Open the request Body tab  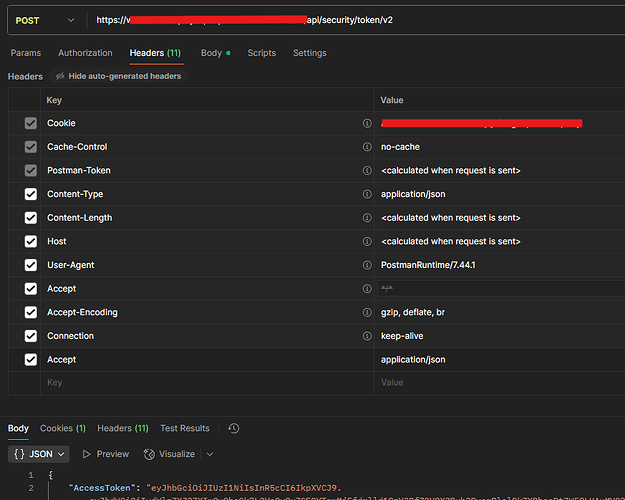pyautogui.click(x=216, y=53)
